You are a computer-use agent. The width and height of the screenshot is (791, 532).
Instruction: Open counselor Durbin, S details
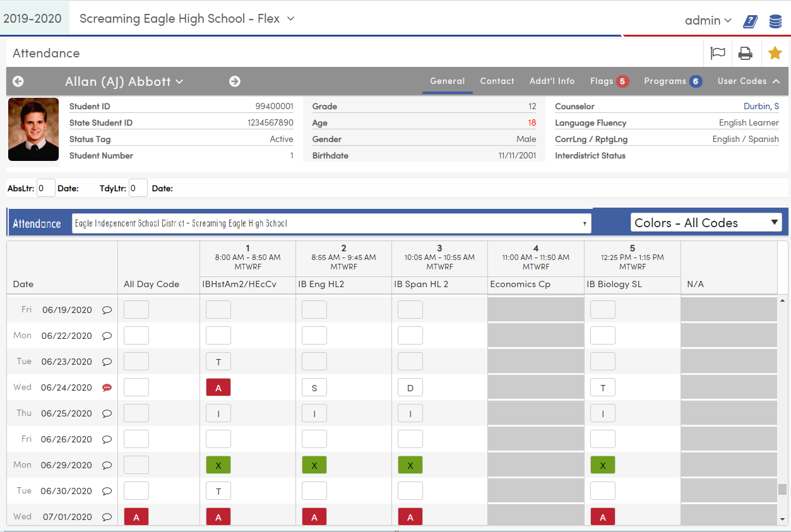click(761, 106)
